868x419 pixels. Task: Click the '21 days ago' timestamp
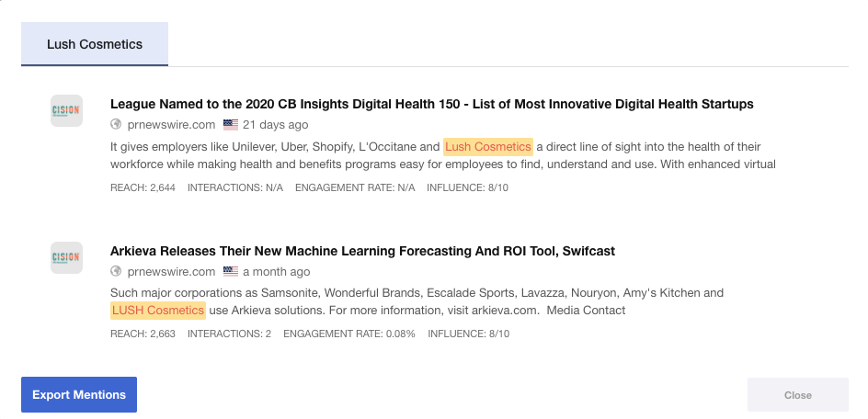(276, 125)
